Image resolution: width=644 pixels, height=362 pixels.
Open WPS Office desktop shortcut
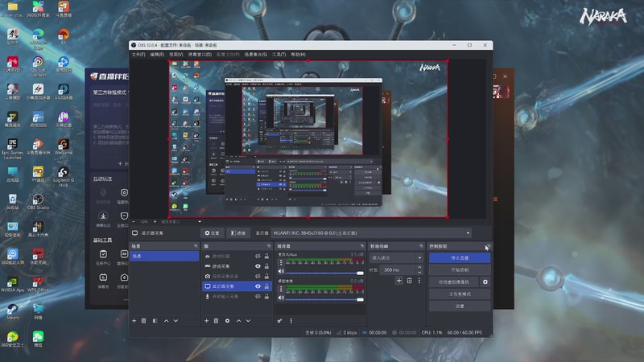[x=38, y=285]
